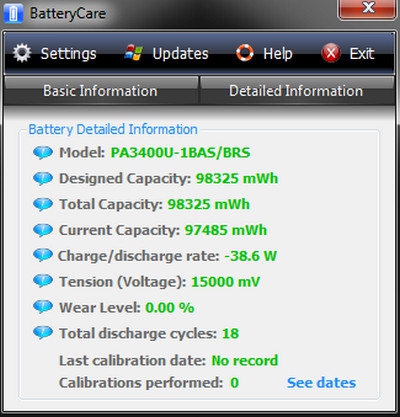Click the Settings gear icon
Image resolution: width=400 pixels, height=417 pixels.
[x=22, y=53]
